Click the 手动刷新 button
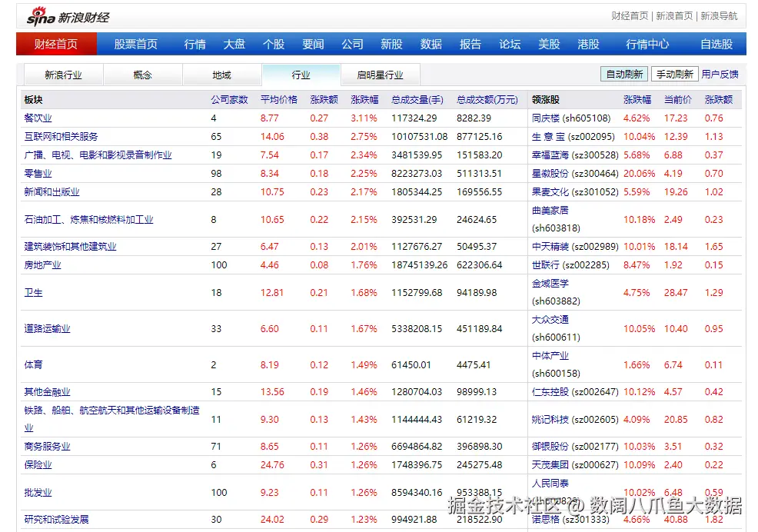This screenshot has width=758, height=532. (x=675, y=74)
